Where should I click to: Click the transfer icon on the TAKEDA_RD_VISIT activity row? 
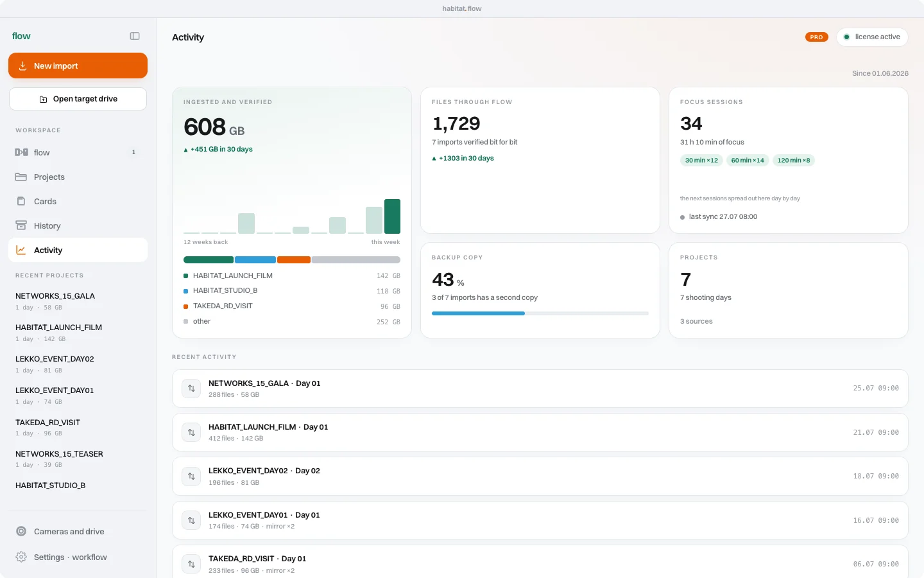(191, 565)
